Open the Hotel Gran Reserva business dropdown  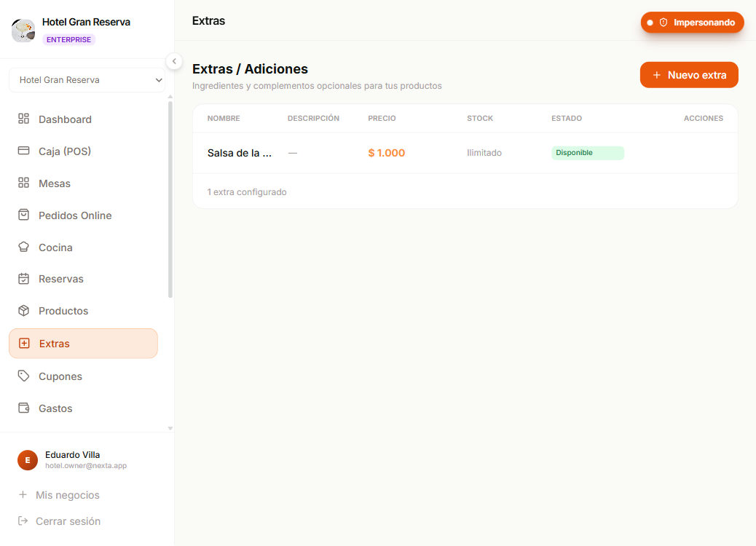click(x=87, y=80)
